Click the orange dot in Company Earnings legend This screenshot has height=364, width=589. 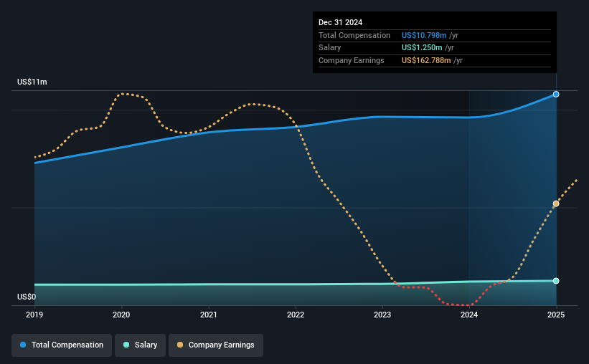(180, 345)
